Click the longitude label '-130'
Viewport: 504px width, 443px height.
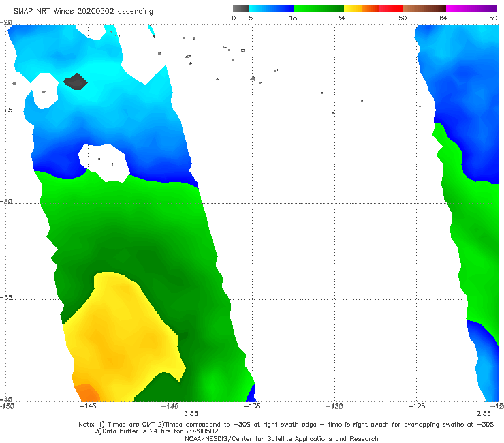pos(334,406)
